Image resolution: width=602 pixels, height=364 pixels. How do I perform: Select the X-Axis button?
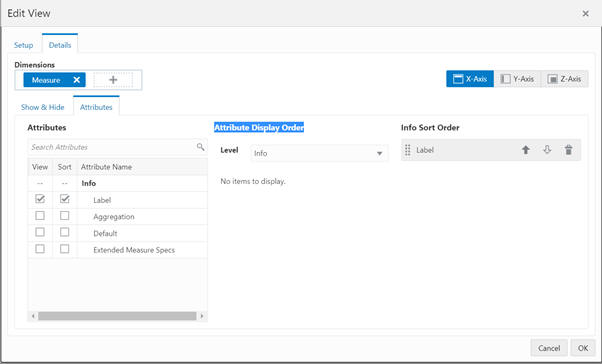click(470, 79)
